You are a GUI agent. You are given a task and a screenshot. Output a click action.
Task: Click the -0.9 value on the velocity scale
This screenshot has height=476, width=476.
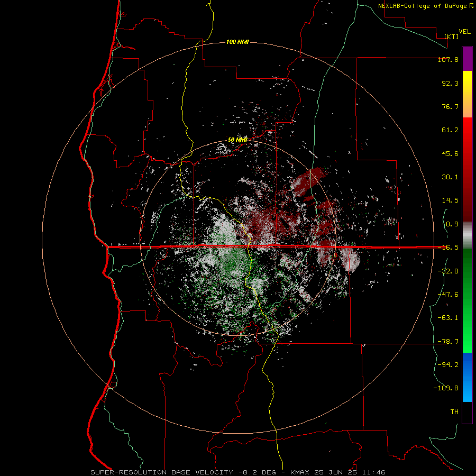pyautogui.click(x=450, y=224)
